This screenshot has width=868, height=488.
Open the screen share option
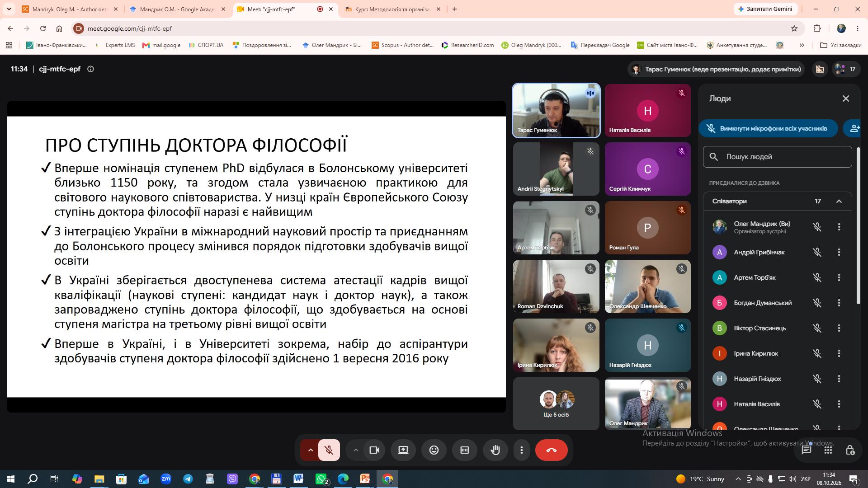[x=403, y=450]
